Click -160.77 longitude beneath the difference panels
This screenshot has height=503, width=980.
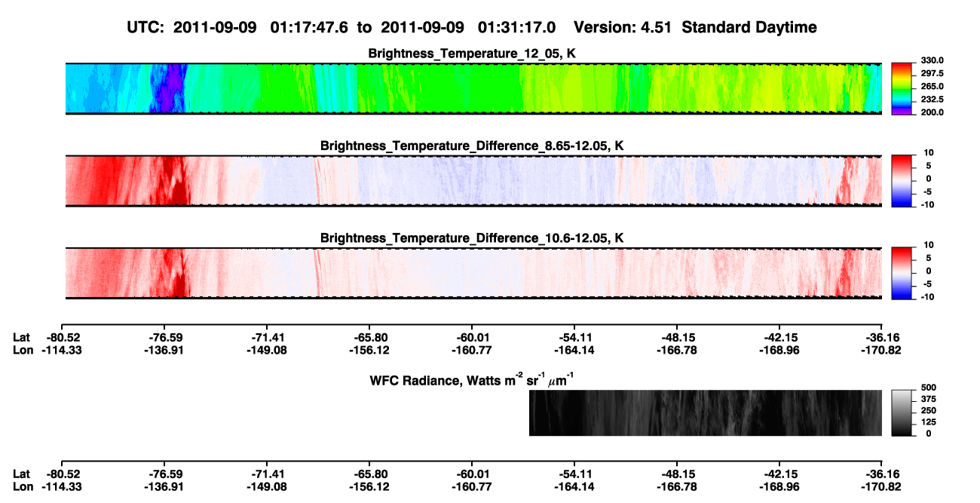tap(471, 350)
